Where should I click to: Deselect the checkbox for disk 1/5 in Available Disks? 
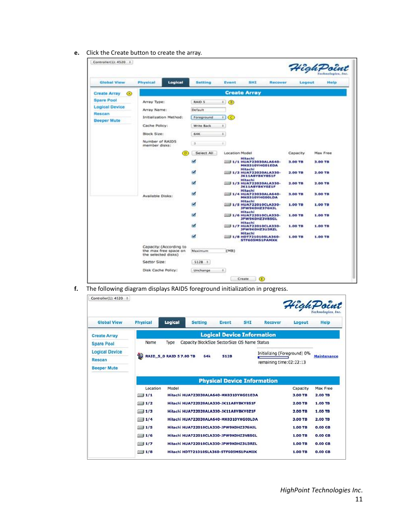tap(194, 204)
